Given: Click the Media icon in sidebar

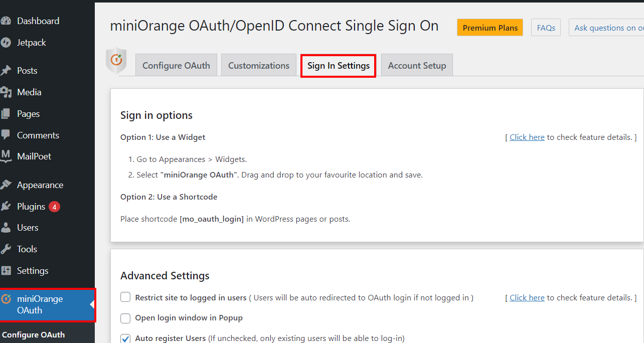Looking at the screenshot, I should pyautogui.click(x=6, y=92).
